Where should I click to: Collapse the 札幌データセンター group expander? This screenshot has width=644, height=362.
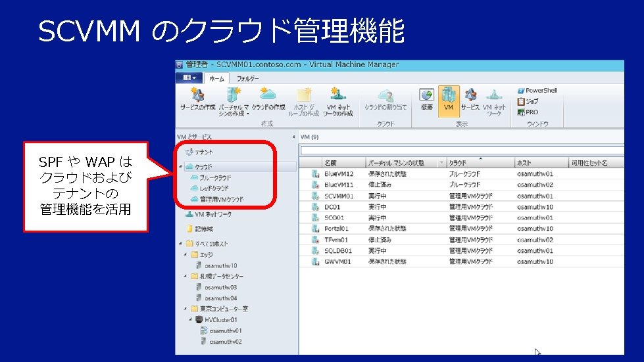[x=186, y=276]
